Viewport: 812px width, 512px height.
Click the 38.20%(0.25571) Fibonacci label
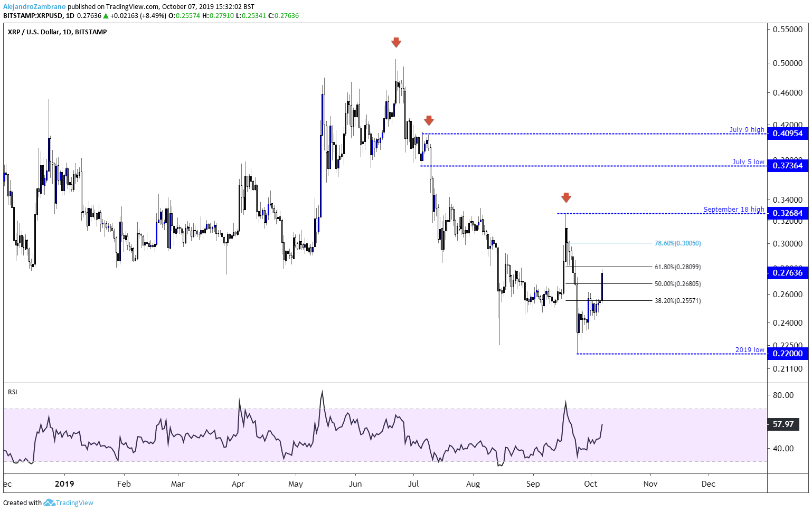point(678,301)
